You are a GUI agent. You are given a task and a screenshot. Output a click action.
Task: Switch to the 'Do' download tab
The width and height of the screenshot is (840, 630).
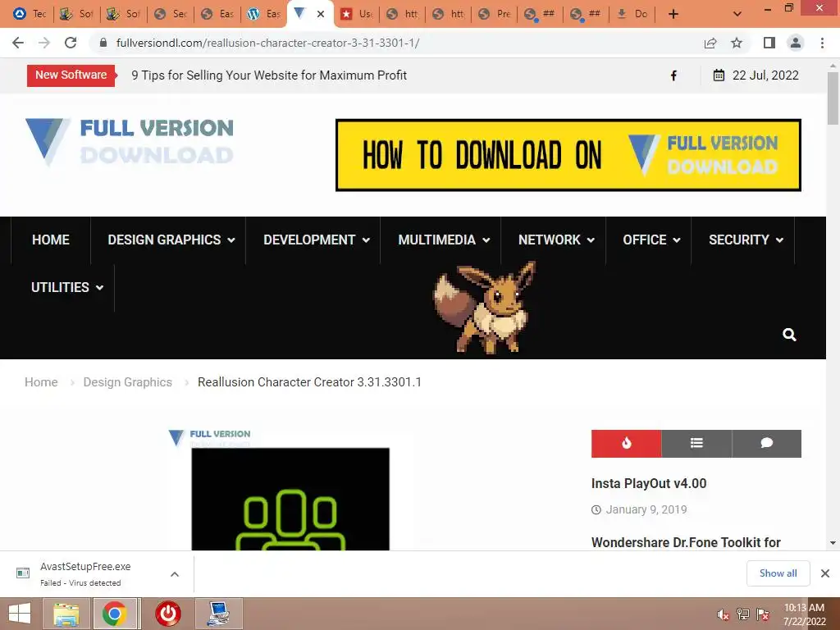coord(632,14)
